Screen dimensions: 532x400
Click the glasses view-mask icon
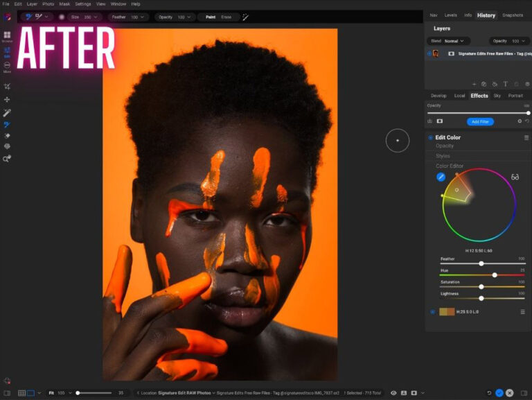[x=515, y=177]
